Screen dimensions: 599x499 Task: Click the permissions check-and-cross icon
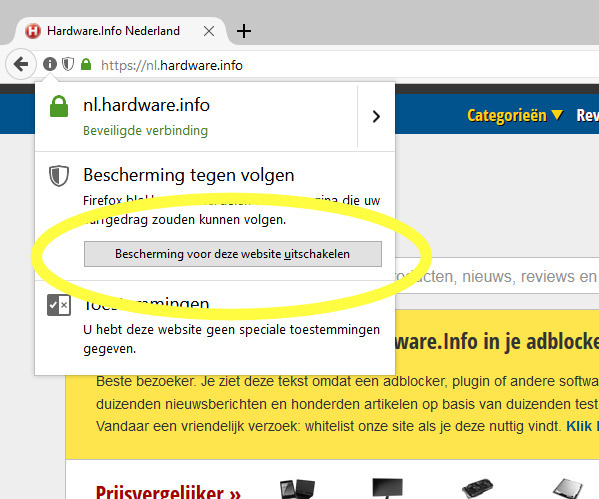[59, 305]
